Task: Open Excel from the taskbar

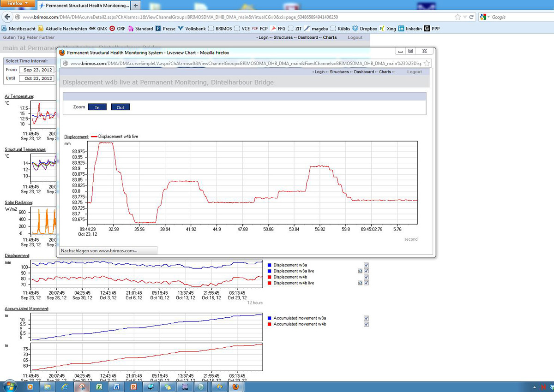Action: (99, 386)
